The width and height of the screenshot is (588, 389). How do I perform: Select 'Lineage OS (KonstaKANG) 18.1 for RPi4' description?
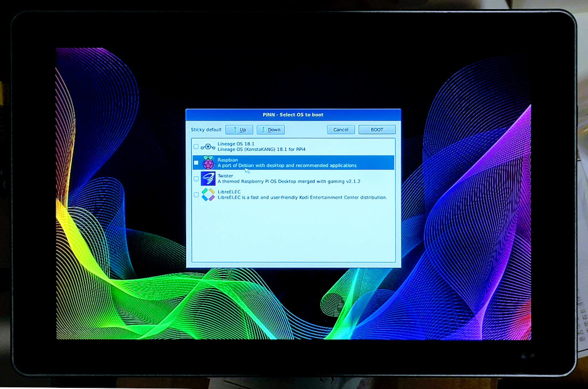[261, 150]
